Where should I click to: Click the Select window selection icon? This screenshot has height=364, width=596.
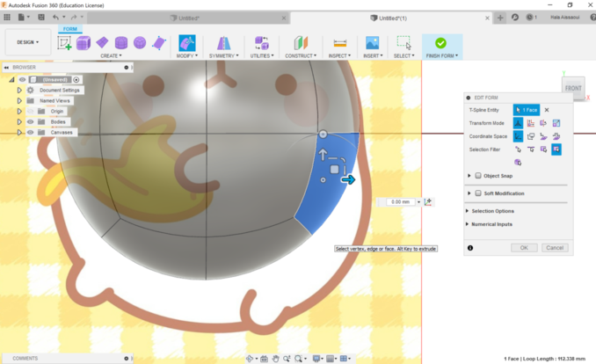point(404,43)
